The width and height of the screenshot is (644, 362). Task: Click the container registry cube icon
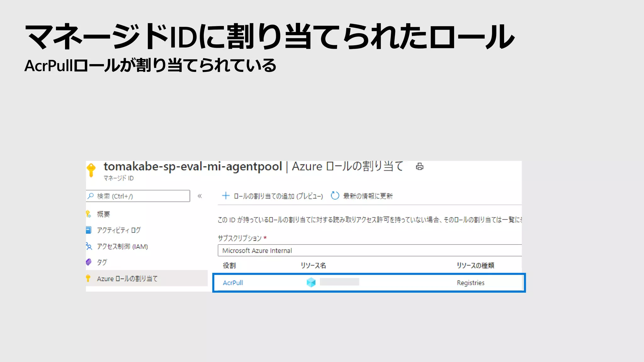[x=311, y=282]
